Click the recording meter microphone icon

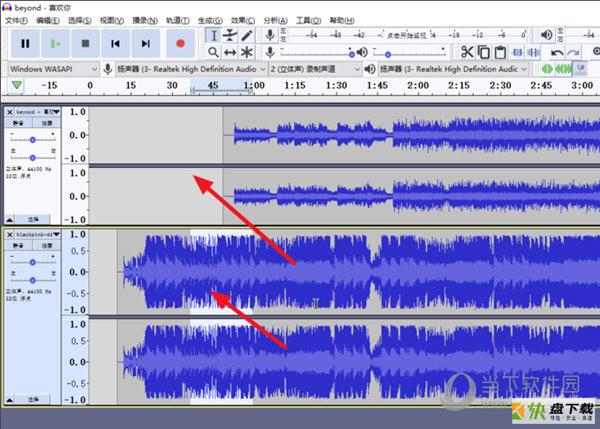point(270,35)
